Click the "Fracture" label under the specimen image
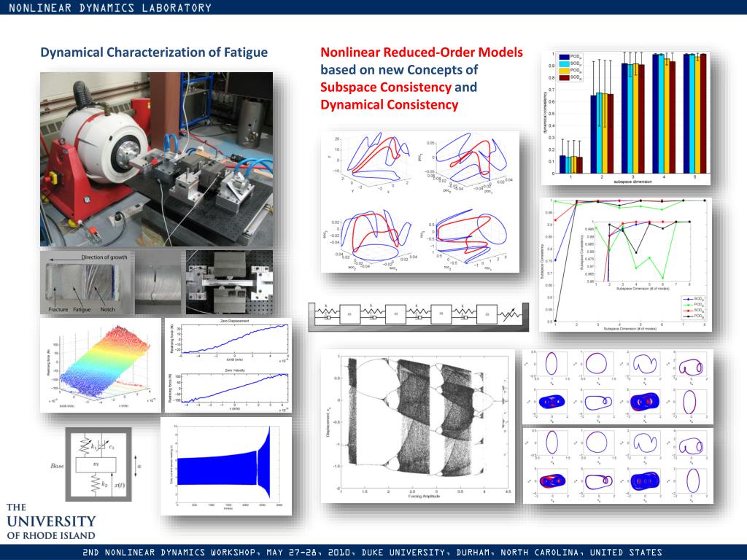Screen dimensions: 747x560 [58, 309]
